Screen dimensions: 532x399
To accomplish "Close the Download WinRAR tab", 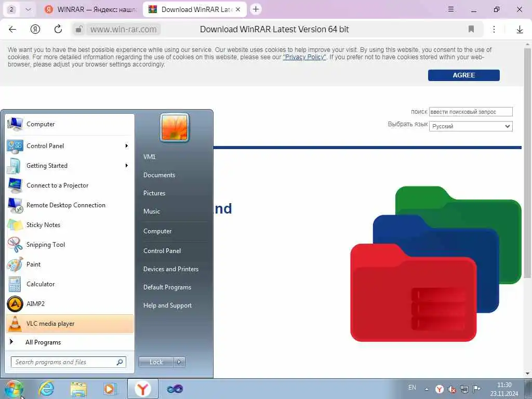I will [x=238, y=9].
